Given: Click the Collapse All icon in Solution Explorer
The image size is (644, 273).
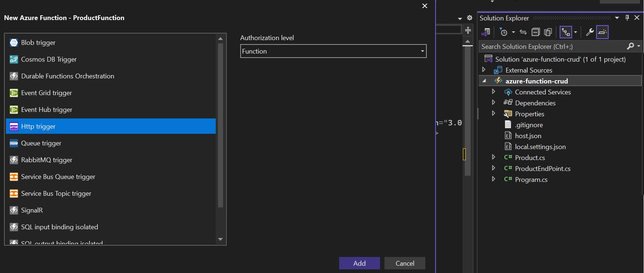Looking at the screenshot, I should pos(536,32).
